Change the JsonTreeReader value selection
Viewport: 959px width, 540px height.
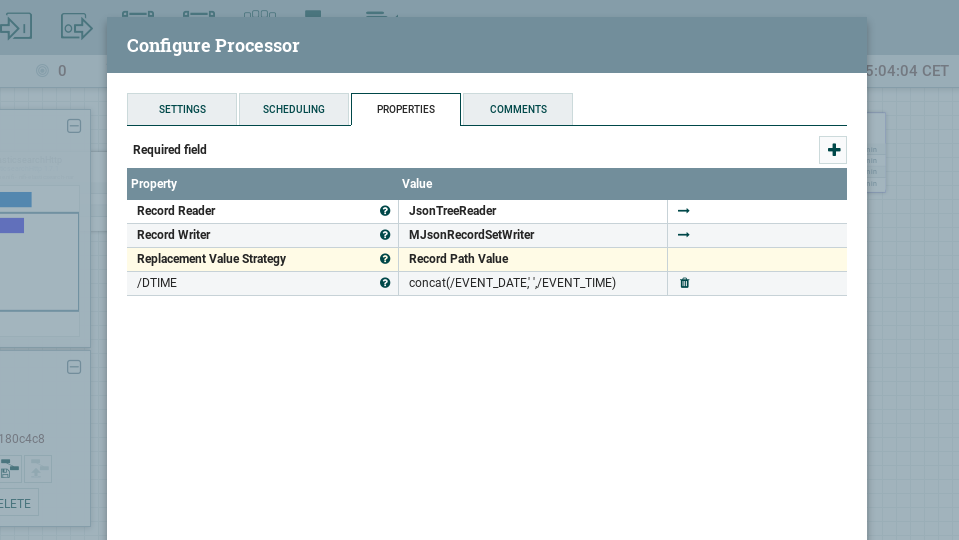point(532,211)
